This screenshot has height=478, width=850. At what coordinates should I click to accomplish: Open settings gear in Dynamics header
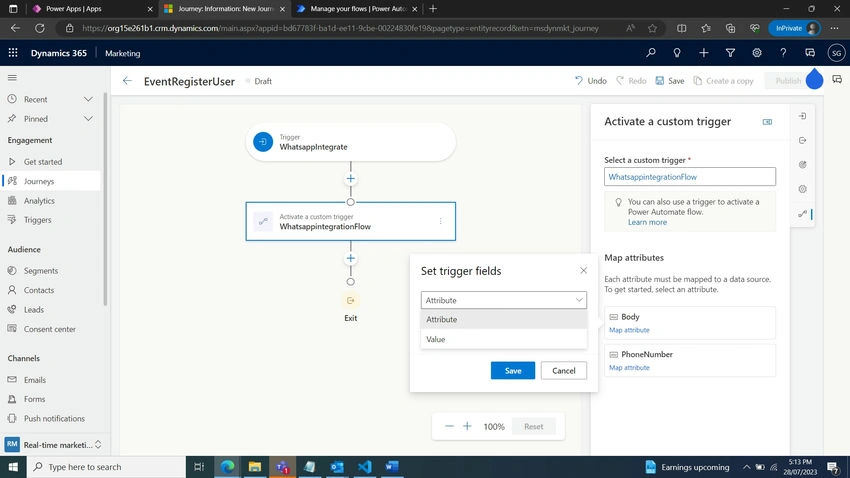click(757, 53)
